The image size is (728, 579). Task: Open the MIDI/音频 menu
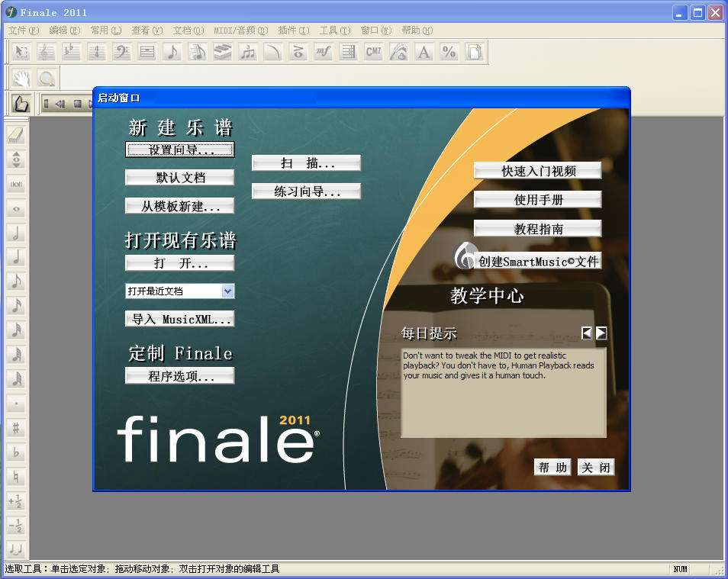click(x=241, y=31)
